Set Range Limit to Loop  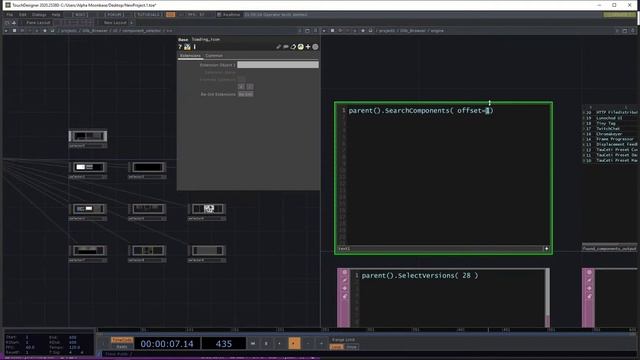(x=336, y=347)
